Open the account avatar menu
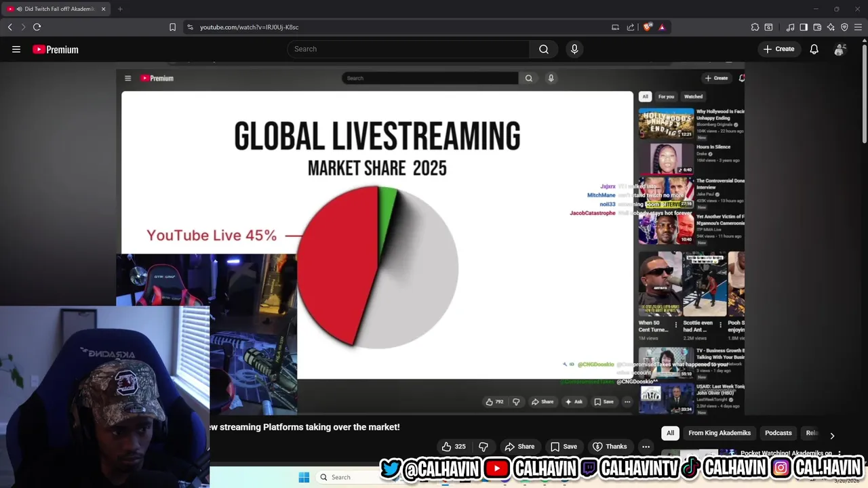 tap(840, 49)
